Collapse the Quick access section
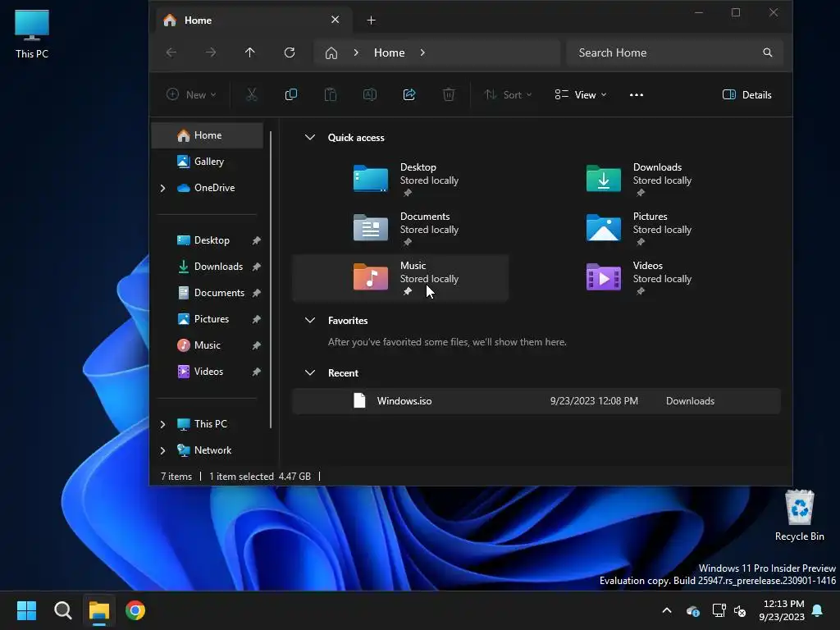The image size is (840, 630). [x=309, y=137]
